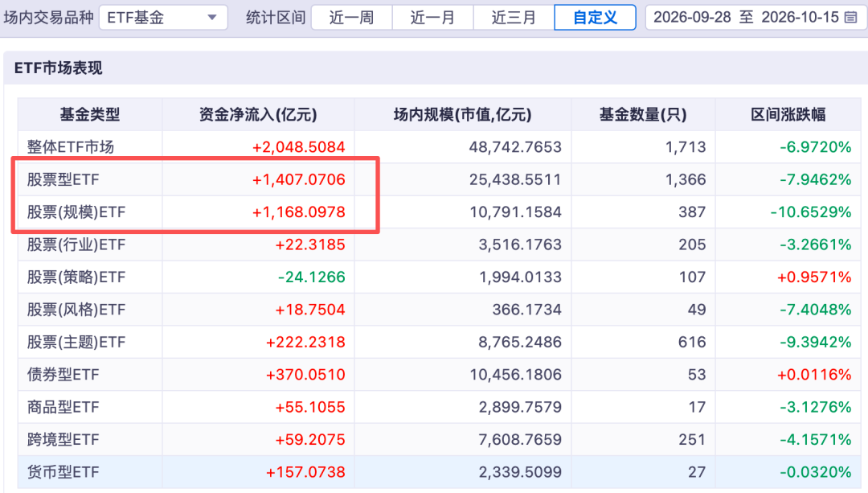This screenshot has height=493, width=868.
Task: Click the 资金净流入(亿元) column header
Action: [258, 115]
